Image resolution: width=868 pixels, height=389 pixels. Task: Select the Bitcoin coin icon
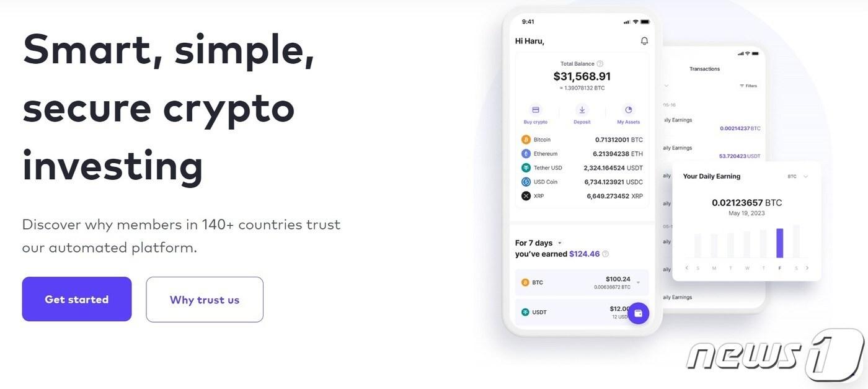pos(526,140)
